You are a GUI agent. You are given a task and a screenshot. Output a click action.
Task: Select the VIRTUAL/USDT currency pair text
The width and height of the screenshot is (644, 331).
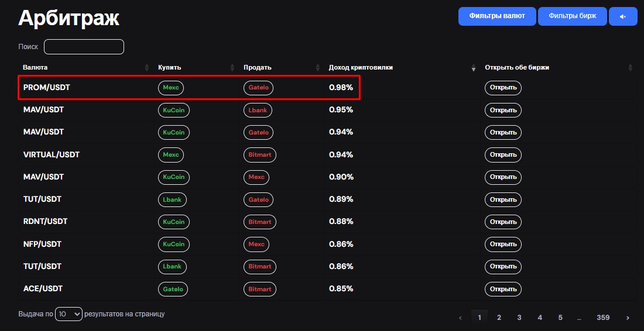[x=52, y=154]
